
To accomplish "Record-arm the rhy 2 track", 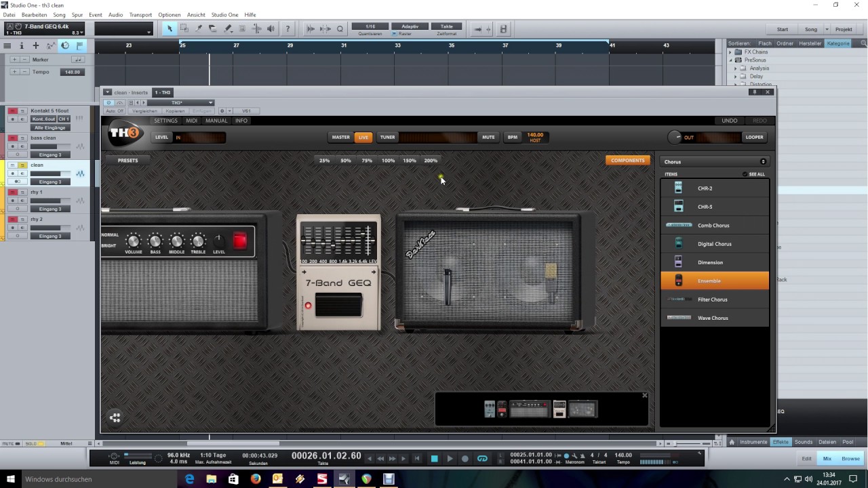I will tap(12, 228).
